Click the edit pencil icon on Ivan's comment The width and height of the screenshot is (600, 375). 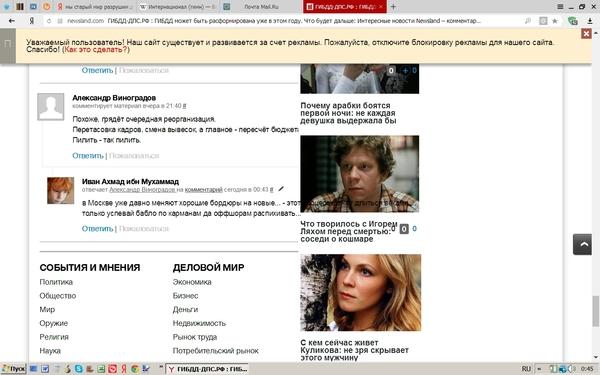click(x=281, y=189)
